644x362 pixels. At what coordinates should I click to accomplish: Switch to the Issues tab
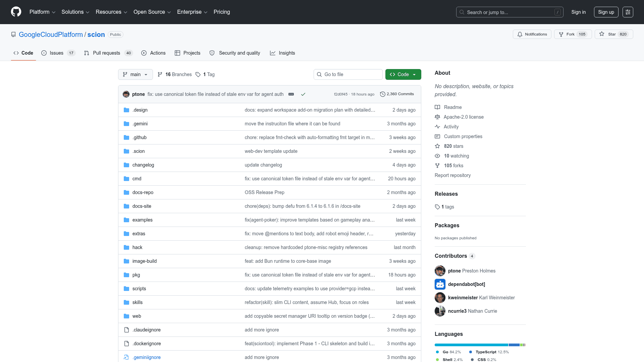point(56,53)
